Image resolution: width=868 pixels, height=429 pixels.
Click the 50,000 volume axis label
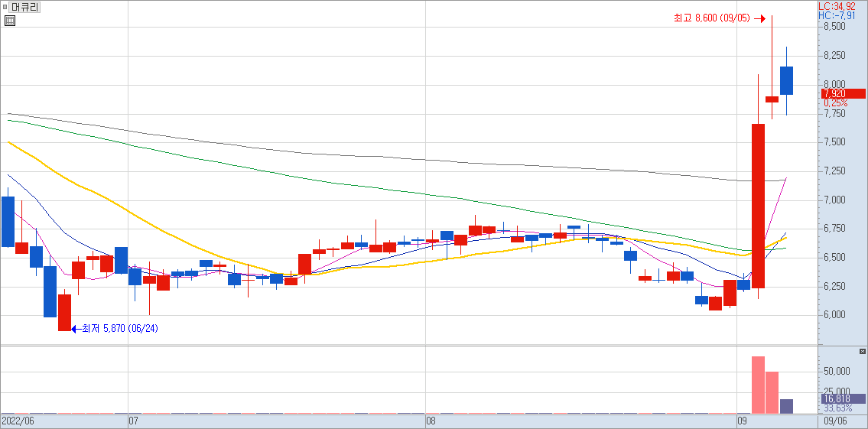point(837,372)
